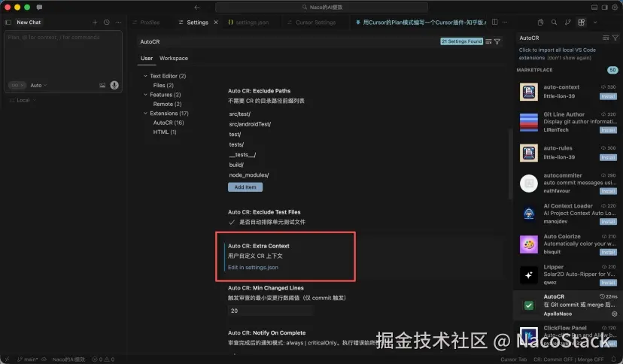Select Files (2) settings category
The image size is (623, 364).
click(163, 85)
